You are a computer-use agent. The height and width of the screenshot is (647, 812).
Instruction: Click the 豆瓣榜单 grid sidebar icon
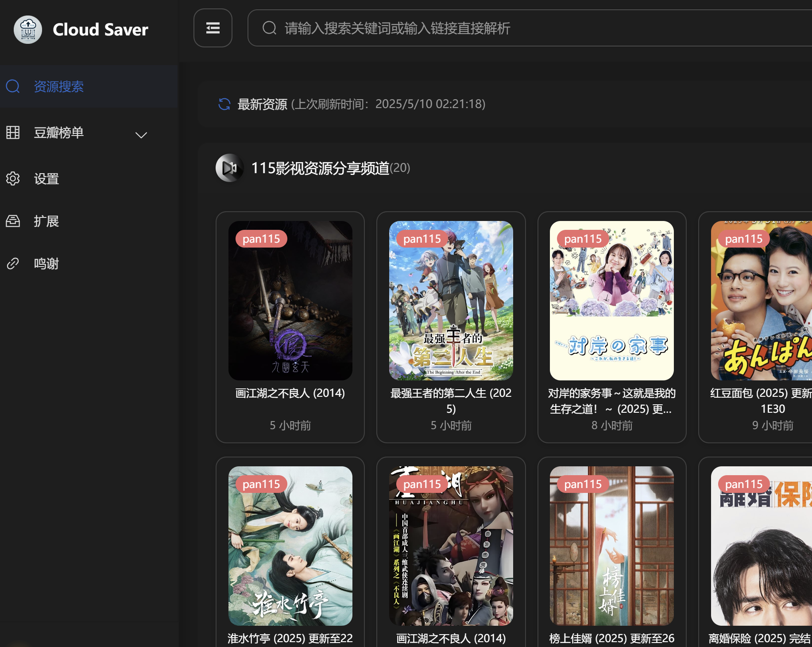pyautogui.click(x=13, y=132)
